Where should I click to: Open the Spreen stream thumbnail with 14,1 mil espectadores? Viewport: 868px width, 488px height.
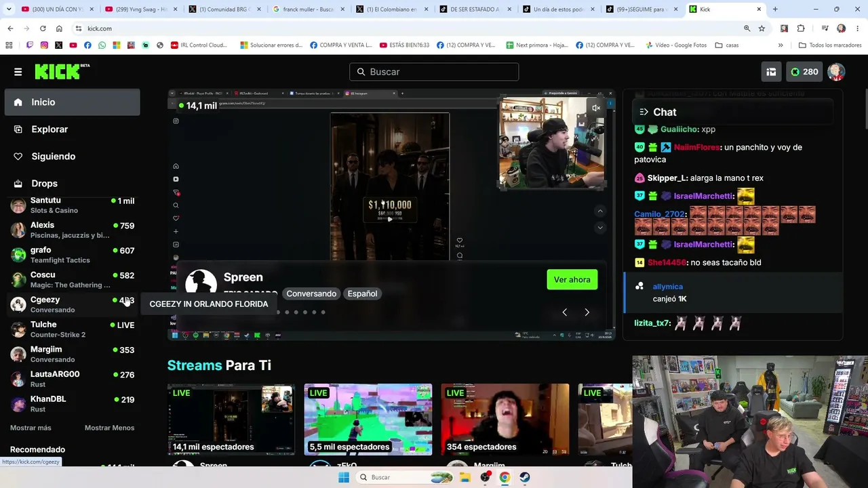click(231, 420)
